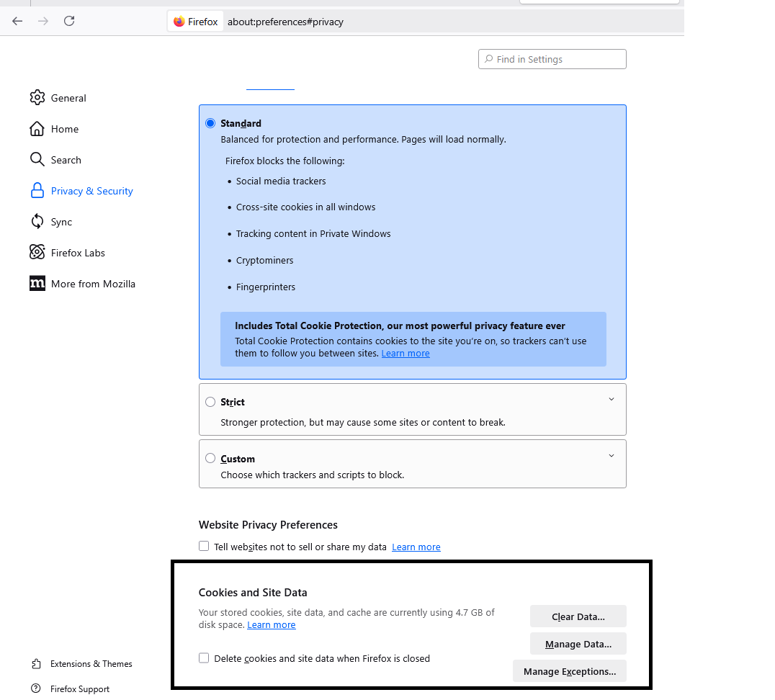The width and height of the screenshot is (775, 700).
Task: Enable 'Tell websites not to sell or share my data'
Action: click(204, 546)
